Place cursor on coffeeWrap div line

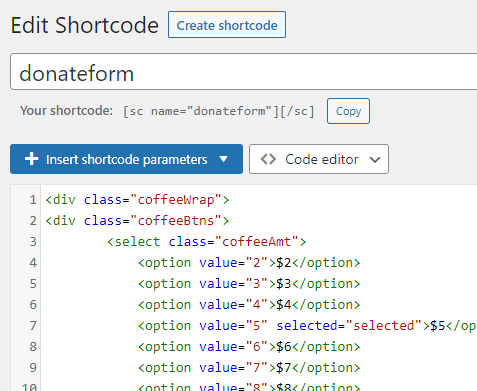click(137, 200)
